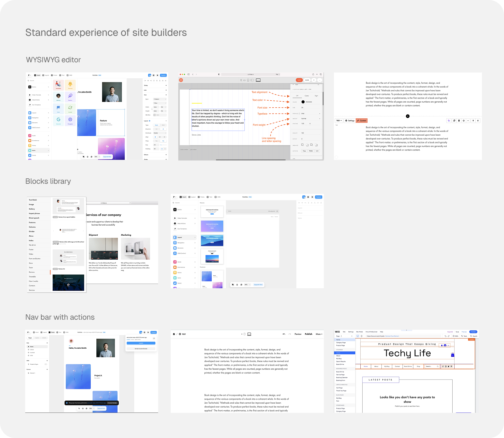This screenshot has width=504, height=438.
Task: Go home via house icon in TEST editor
Action: point(174,334)
